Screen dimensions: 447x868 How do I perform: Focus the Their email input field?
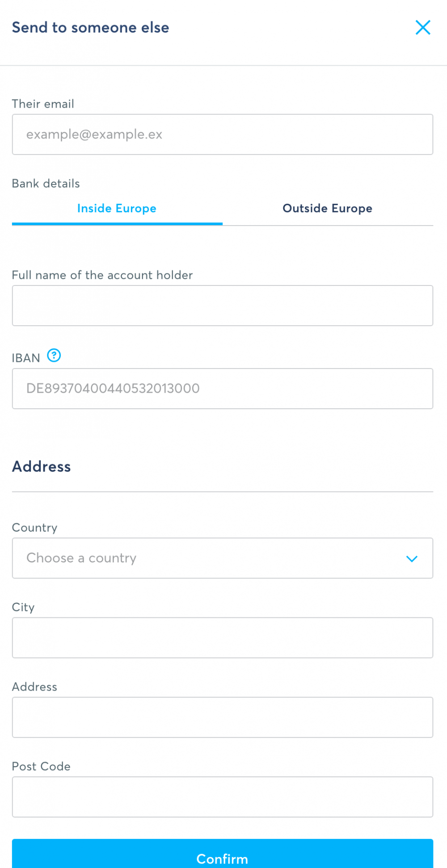point(222,134)
